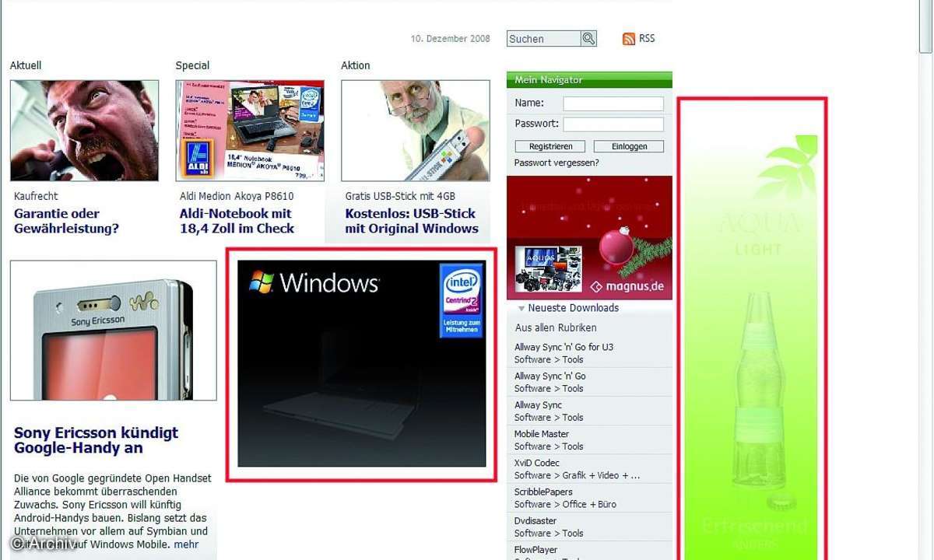Screen dimensions: 934x560
Task: Click the shouting man photo under Aktuell
Action: [84, 131]
